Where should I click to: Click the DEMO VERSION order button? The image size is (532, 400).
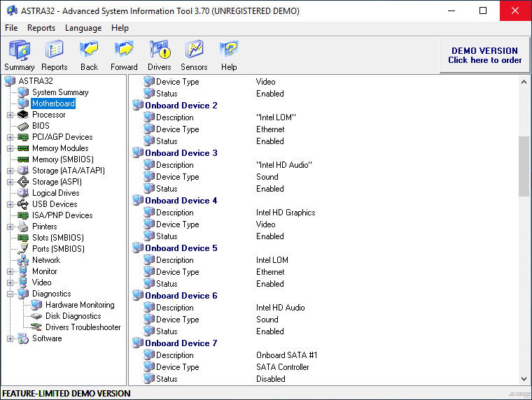[484, 55]
